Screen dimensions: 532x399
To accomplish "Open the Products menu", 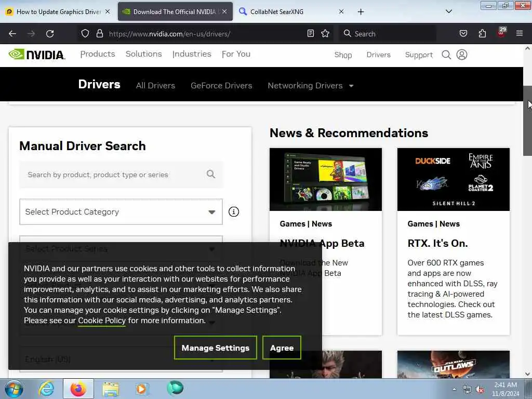I will pos(98,54).
